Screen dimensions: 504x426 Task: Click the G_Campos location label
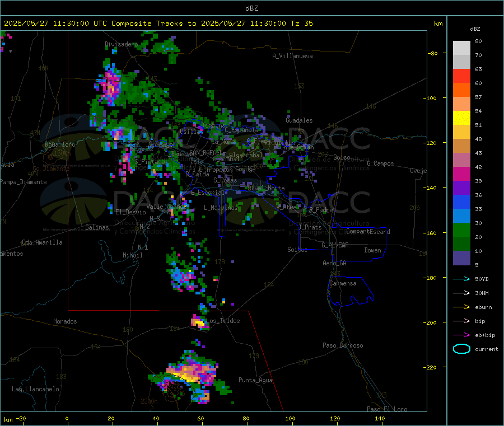pyautogui.click(x=381, y=163)
